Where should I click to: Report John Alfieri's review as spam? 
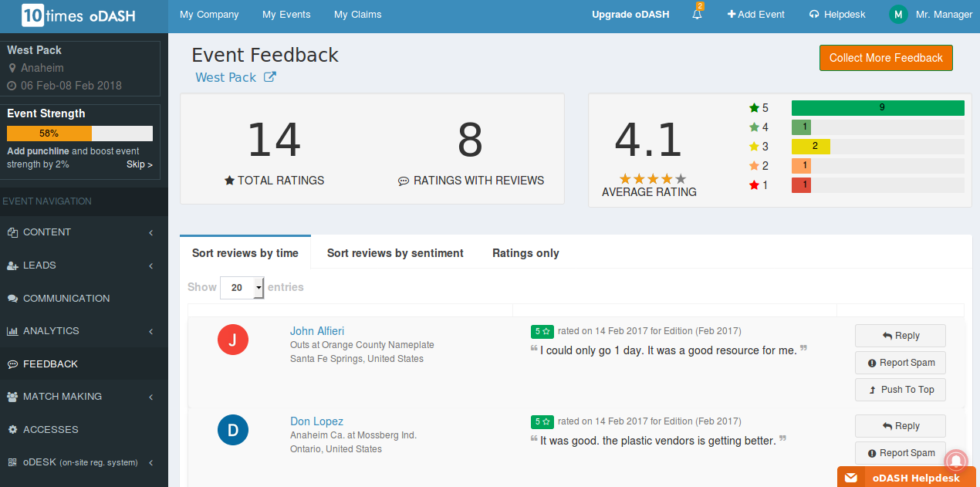click(900, 363)
